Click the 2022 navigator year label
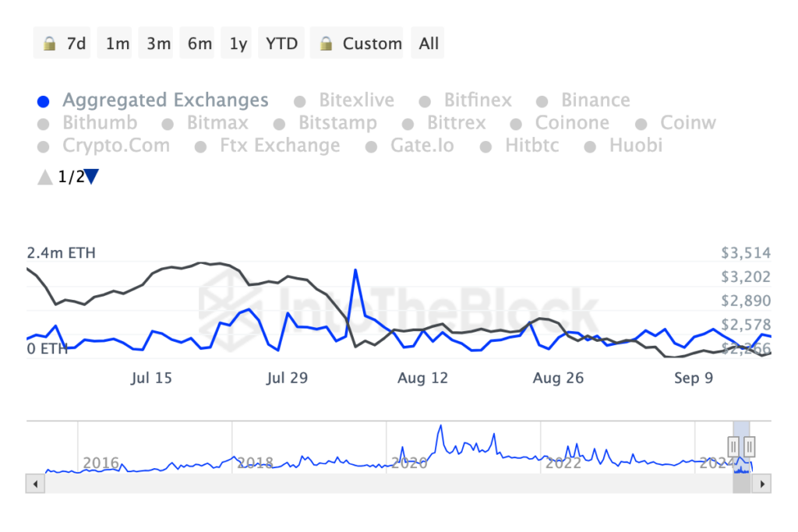Viewport: 798px width, 532px height. (563, 463)
